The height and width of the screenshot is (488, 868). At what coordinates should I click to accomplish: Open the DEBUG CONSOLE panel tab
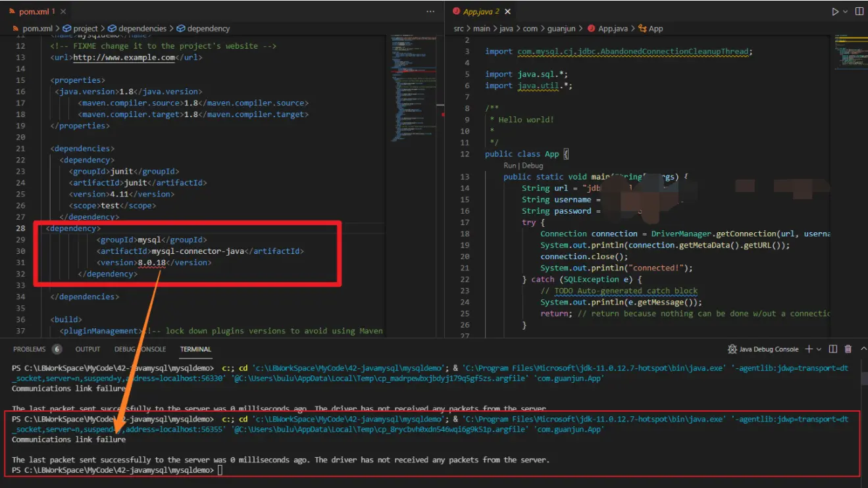click(x=140, y=349)
